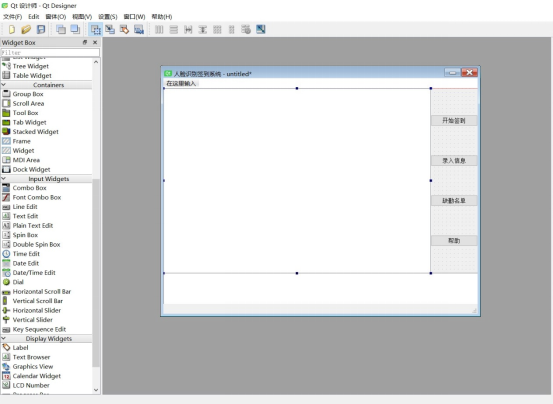Click the 在这里输入 form menu placeholder

[181, 83]
